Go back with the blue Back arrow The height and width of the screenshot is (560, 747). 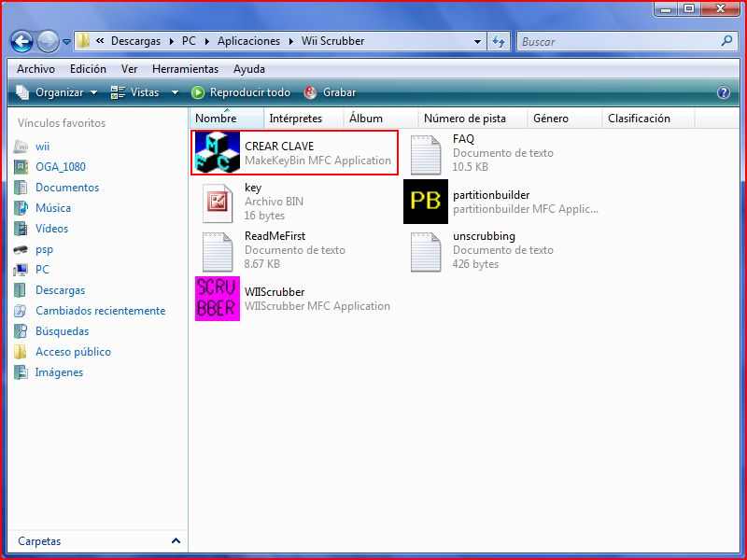pos(21,41)
